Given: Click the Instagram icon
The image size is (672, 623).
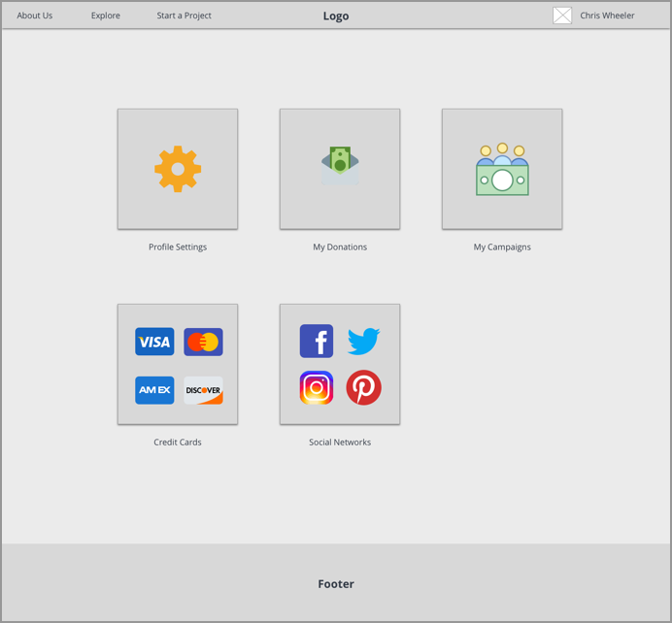Looking at the screenshot, I should pyautogui.click(x=317, y=387).
